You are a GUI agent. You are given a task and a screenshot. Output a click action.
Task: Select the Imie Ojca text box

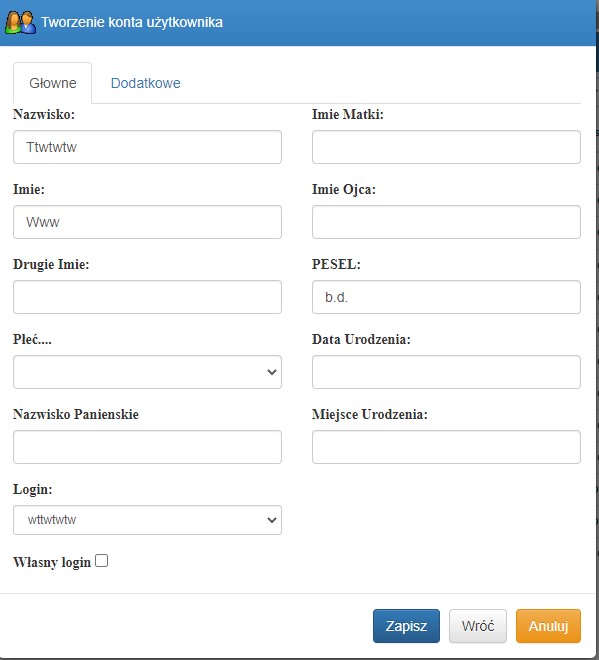[446, 222]
